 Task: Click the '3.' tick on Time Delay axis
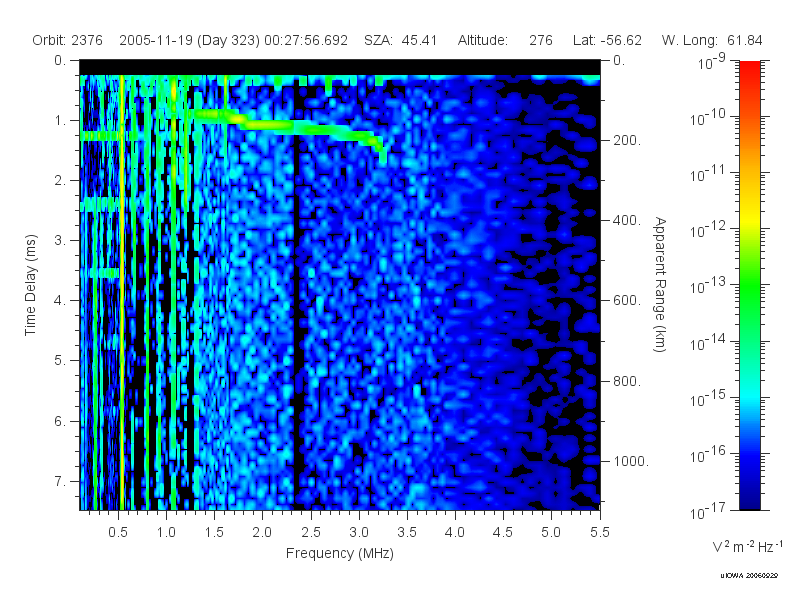60,240
